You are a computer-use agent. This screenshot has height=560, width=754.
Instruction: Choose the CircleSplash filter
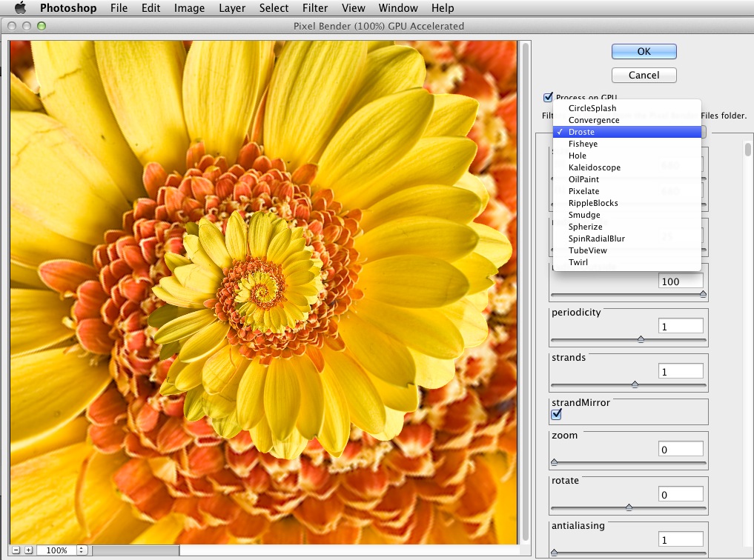(x=592, y=108)
